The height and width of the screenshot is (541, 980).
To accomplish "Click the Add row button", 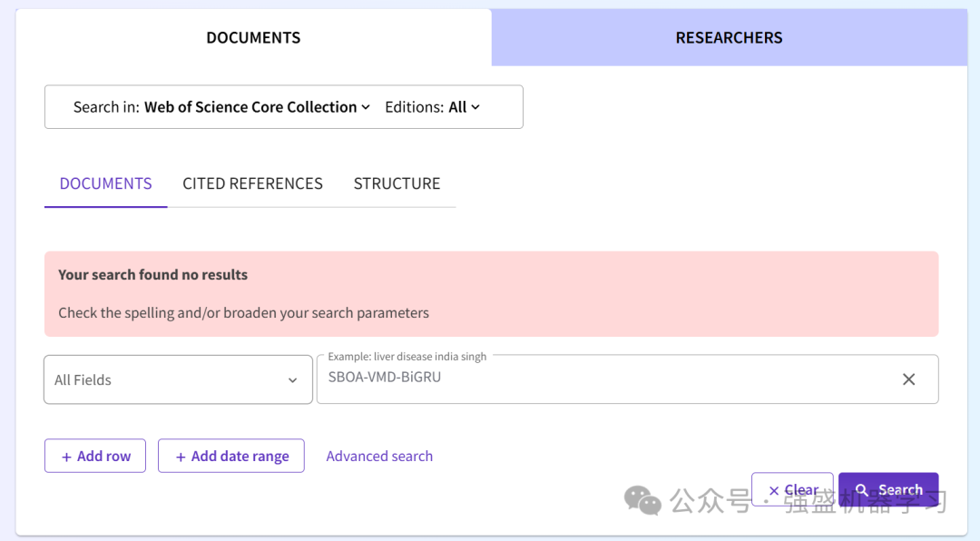I will click(95, 456).
